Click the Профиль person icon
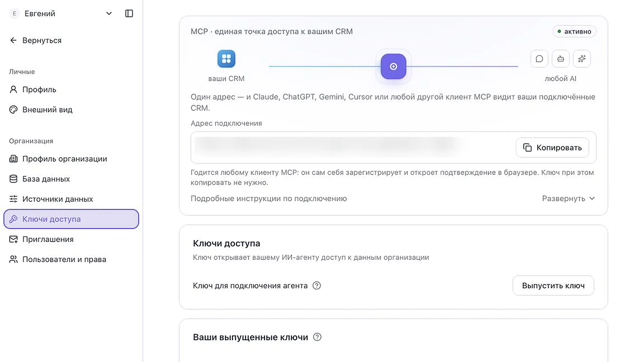Image resolution: width=644 pixels, height=362 pixels. click(13, 89)
